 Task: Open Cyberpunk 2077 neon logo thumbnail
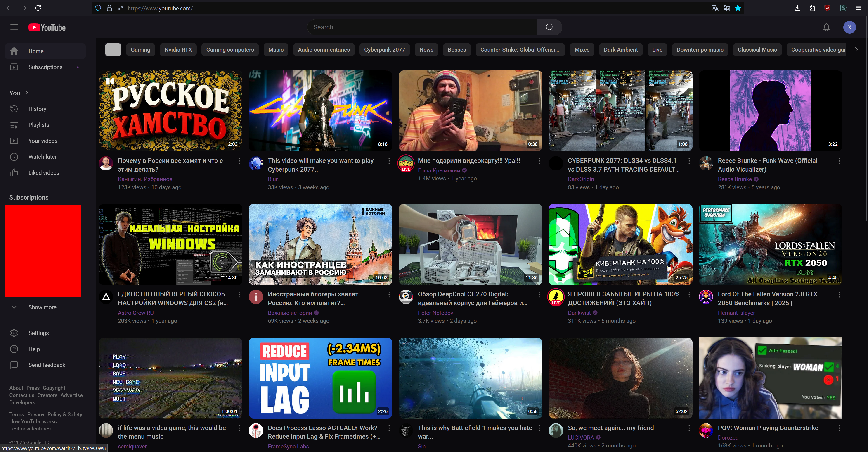pyautogui.click(x=320, y=111)
